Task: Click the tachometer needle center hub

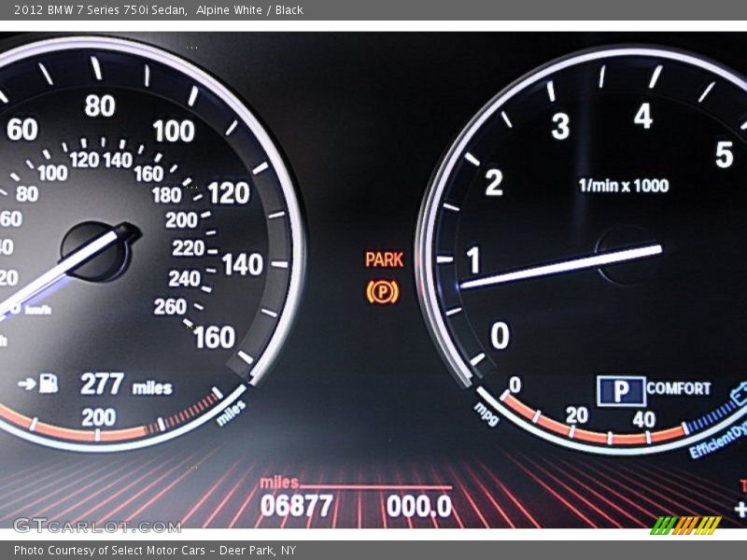Action: (x=626, y=253)
